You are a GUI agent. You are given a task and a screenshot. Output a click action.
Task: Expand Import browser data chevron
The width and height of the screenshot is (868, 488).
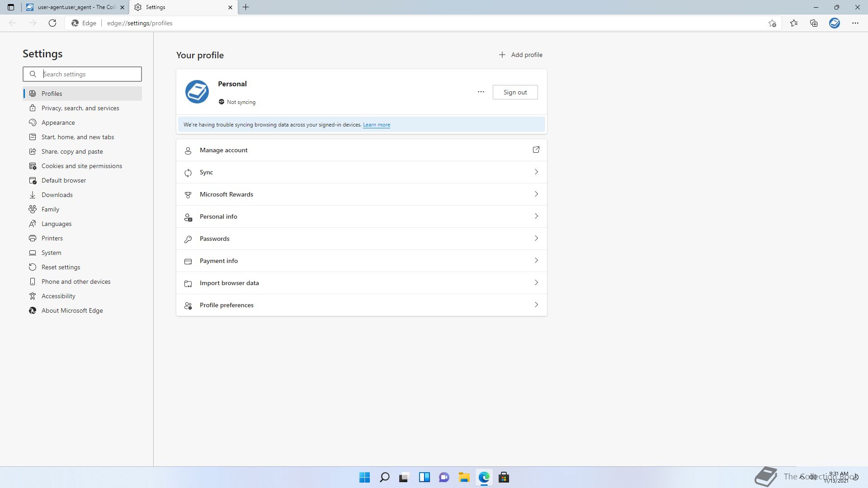point(536,282)
